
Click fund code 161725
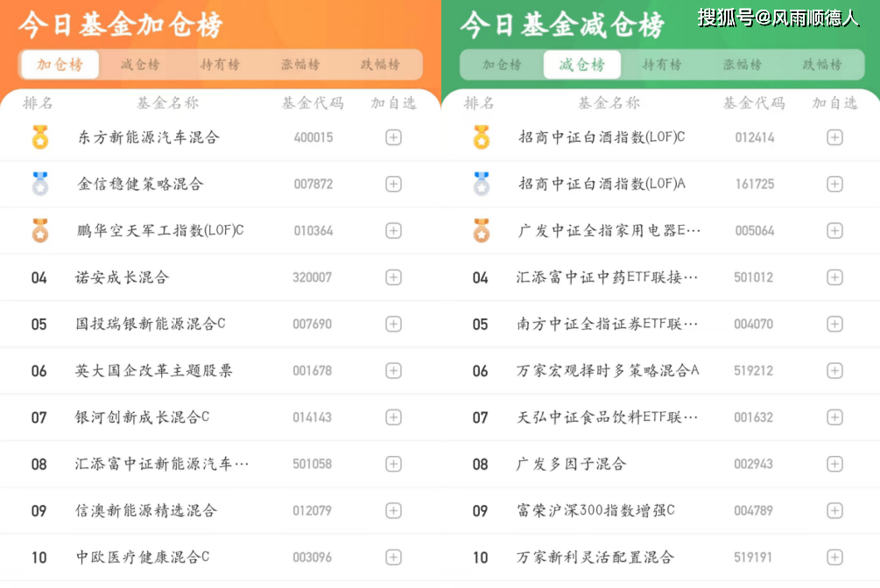coord(755,184)
